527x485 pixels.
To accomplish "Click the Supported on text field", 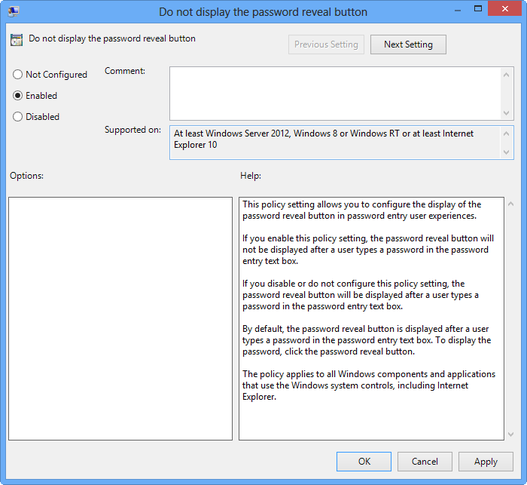I will click(335, 143).
